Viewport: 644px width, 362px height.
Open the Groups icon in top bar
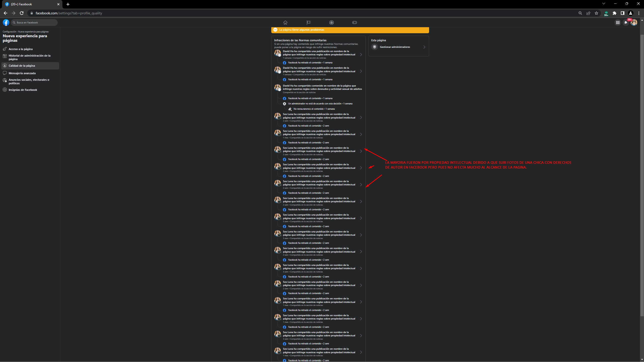point(331,22)
